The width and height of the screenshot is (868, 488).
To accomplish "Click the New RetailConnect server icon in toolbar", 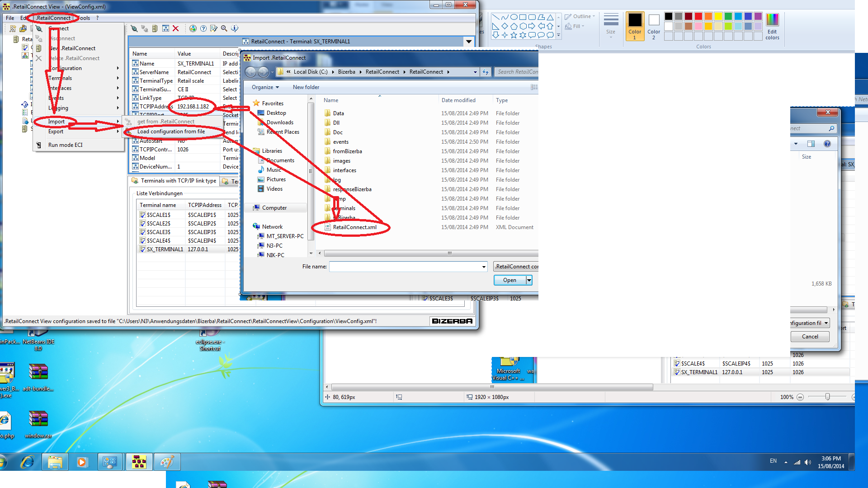I will click(155, 28).
